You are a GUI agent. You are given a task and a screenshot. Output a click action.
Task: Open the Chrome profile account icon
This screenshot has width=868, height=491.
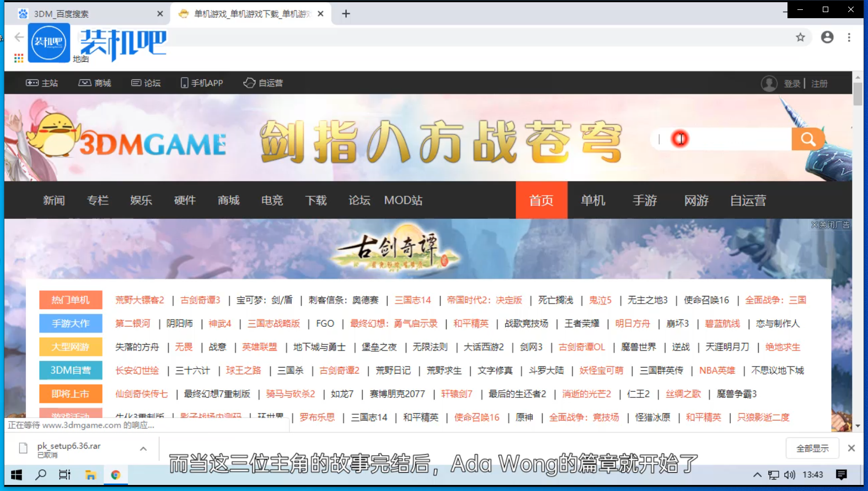827,37
